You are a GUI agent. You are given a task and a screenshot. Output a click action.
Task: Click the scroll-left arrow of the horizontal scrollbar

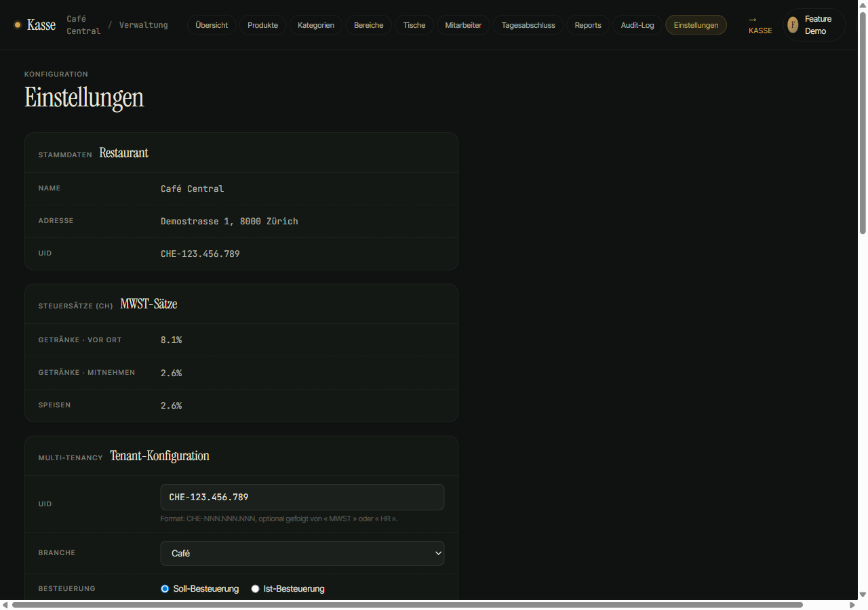(5, 605)
